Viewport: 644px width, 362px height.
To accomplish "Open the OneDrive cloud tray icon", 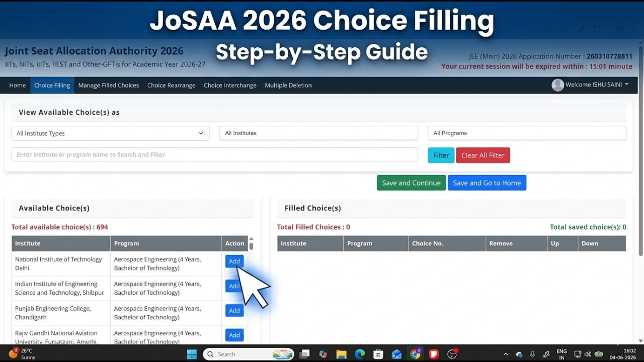I will 519,354.
